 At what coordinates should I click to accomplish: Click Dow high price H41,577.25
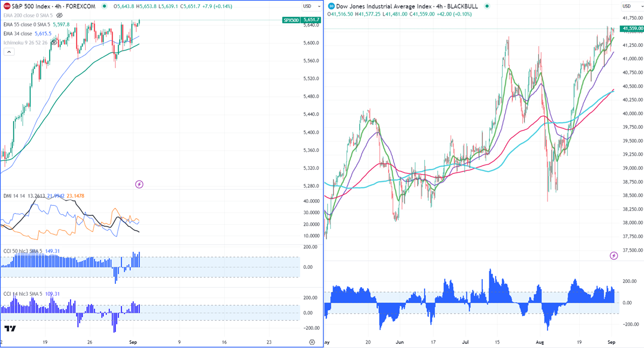click(367, 14)
